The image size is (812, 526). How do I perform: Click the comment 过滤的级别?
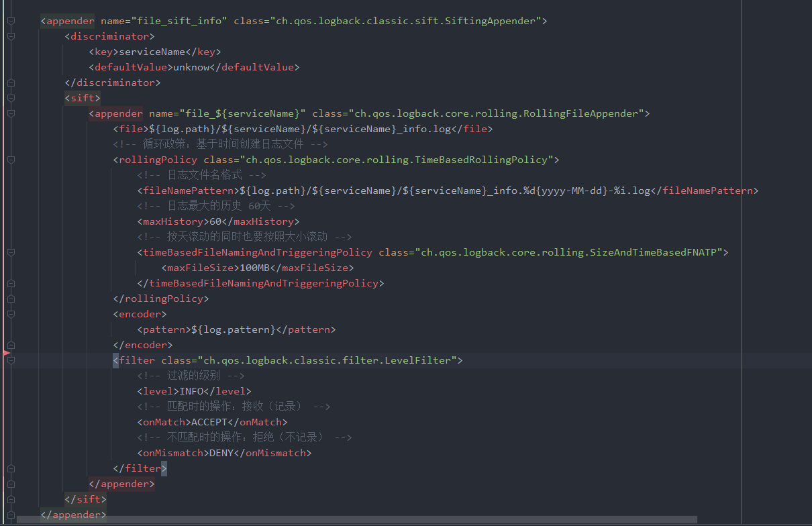tap(191, 376)
